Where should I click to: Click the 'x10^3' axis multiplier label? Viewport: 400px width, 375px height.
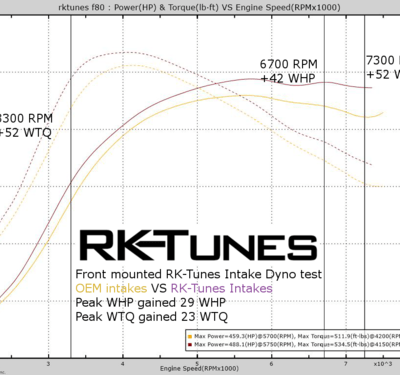[383, 364]
